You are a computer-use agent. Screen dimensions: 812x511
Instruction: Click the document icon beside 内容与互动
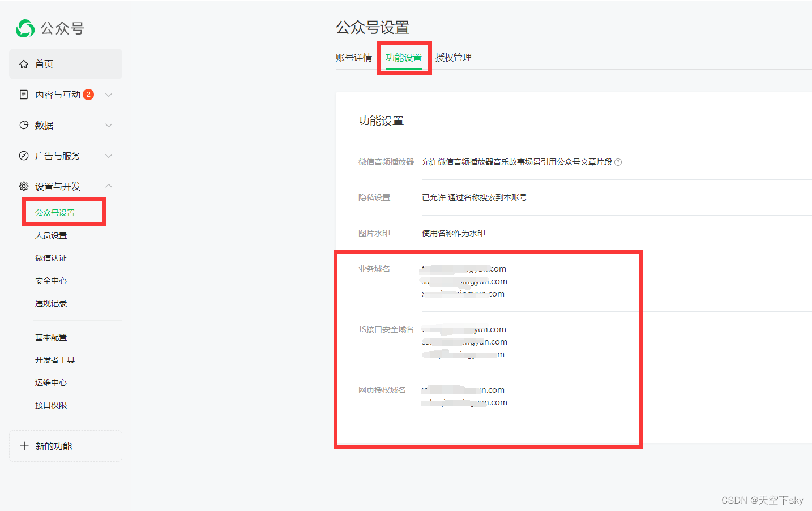[24, 95]
